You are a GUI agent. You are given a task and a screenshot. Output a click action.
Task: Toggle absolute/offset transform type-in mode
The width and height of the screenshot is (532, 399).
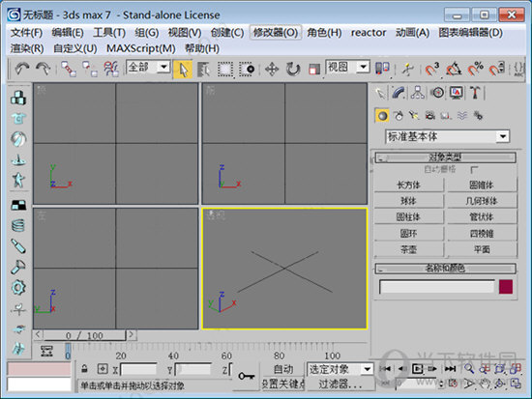(103, 368)
